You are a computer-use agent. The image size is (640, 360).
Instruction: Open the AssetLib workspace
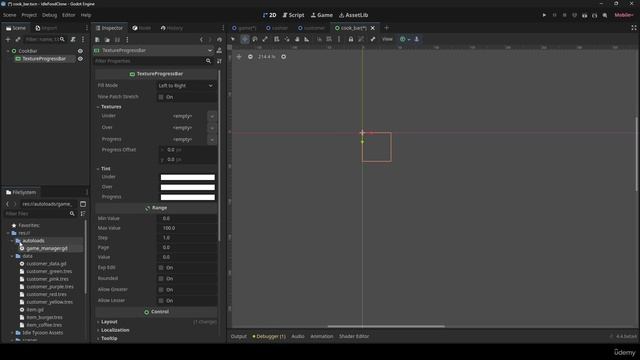pos(353,15)
